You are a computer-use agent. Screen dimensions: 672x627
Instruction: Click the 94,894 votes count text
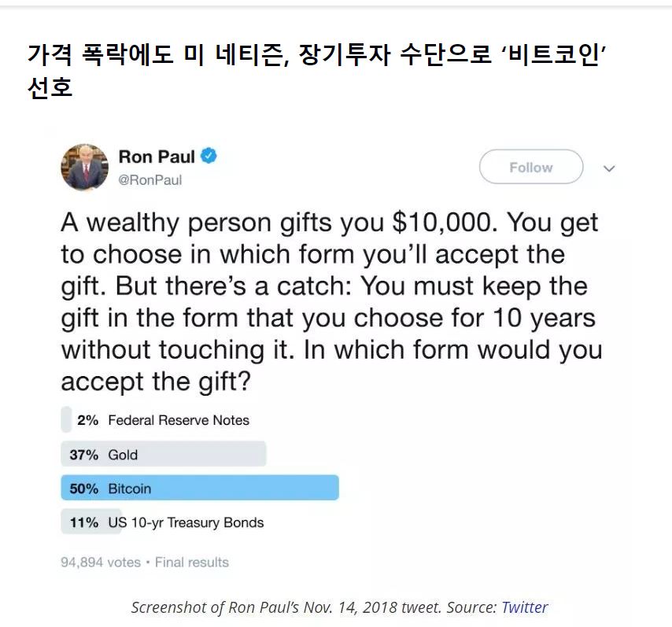101,562
